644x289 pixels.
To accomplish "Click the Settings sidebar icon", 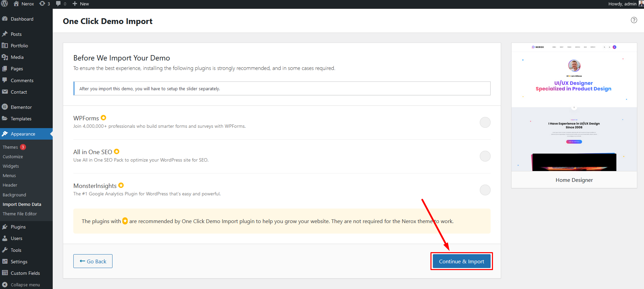I will pos(5,262).
